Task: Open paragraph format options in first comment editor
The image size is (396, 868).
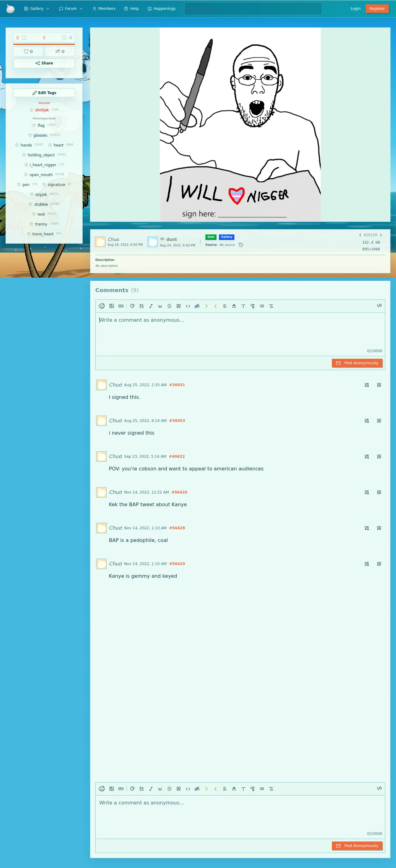Action: [x=252, y=306]
